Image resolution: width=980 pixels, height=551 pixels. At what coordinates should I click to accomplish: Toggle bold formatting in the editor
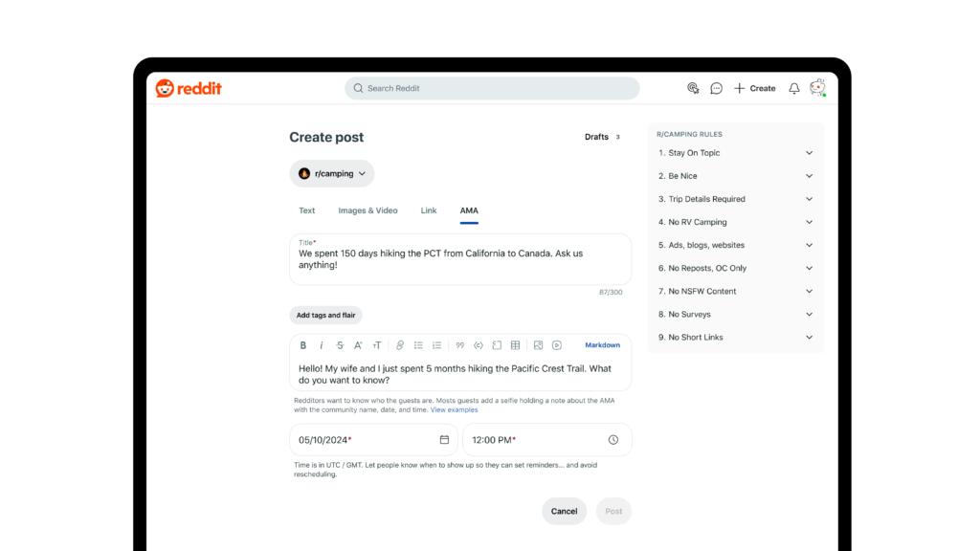point(303,345)
